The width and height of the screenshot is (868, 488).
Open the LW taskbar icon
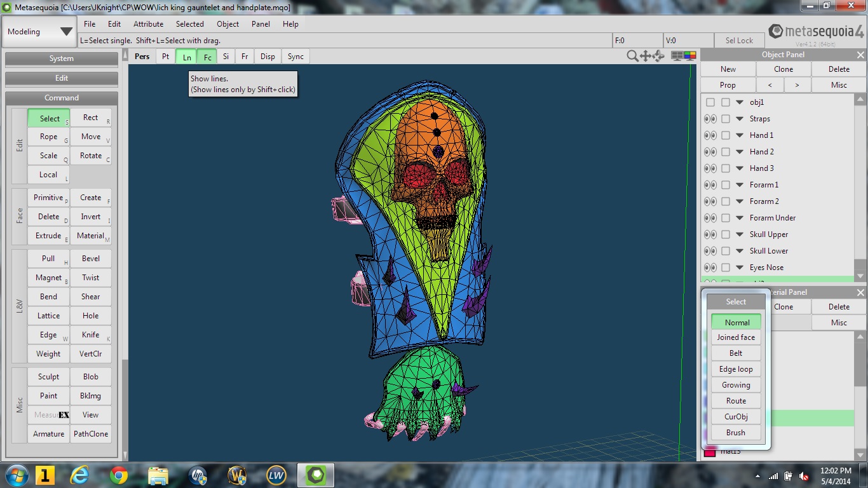[276, 475]
